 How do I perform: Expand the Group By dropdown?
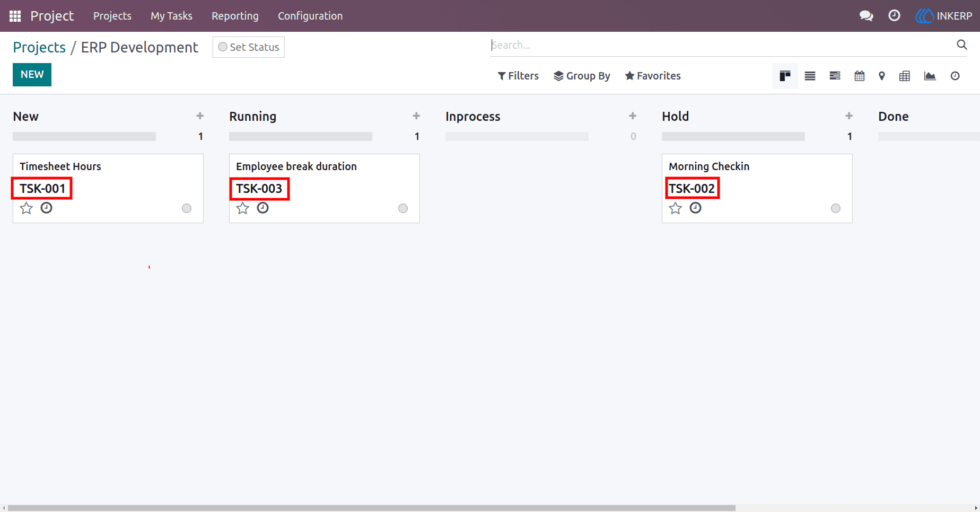click(582, 76)
